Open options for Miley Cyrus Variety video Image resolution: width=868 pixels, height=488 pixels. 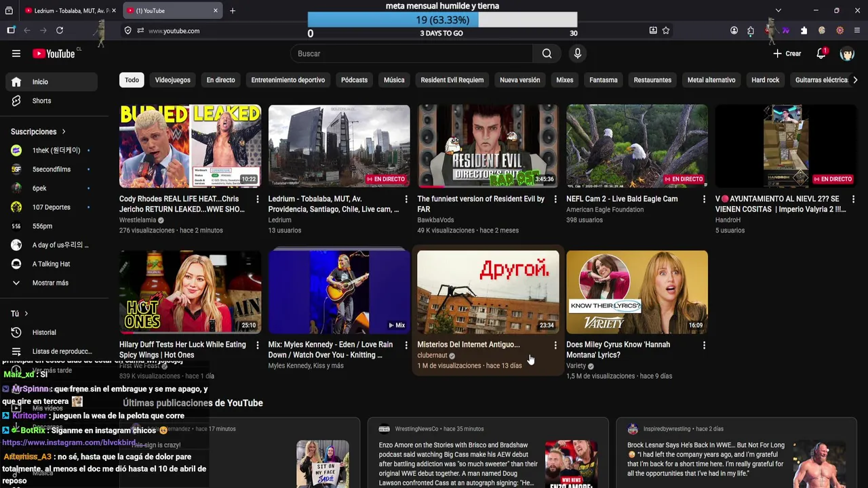click(x=704, y=345)
